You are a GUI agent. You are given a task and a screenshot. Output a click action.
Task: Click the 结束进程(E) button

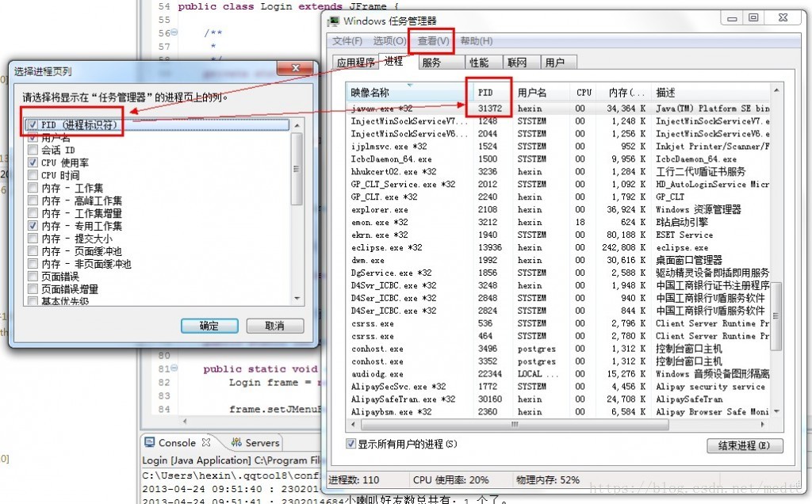[745, 445]
